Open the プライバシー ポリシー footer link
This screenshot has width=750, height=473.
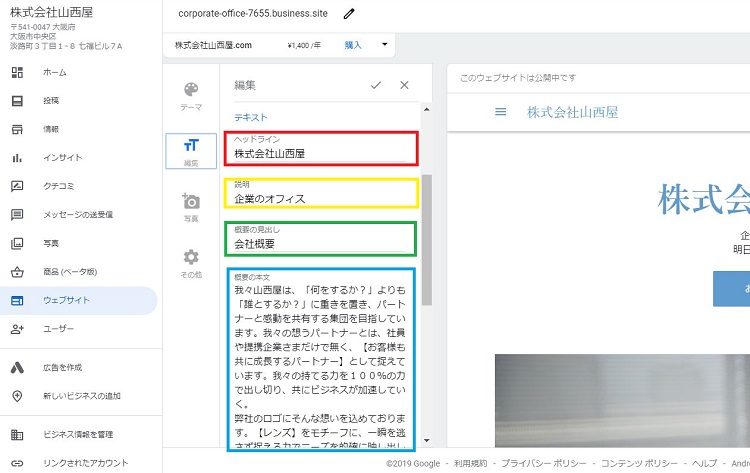tap(543, 463)
